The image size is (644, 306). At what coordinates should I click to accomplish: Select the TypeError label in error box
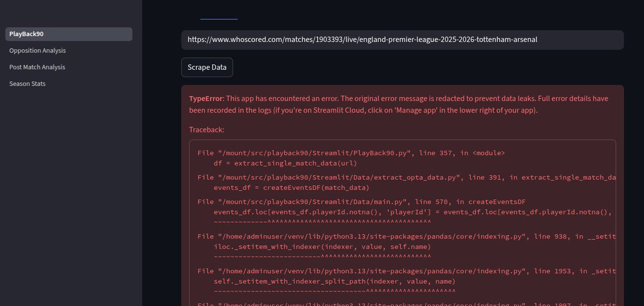coord(206,99)
